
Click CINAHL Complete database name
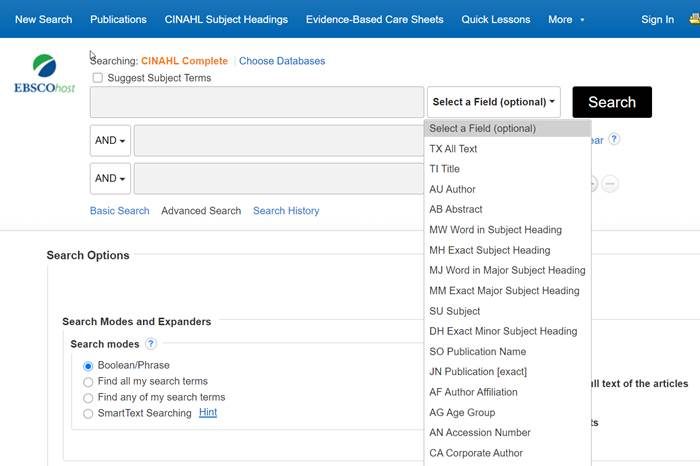[x=184, y=61]
